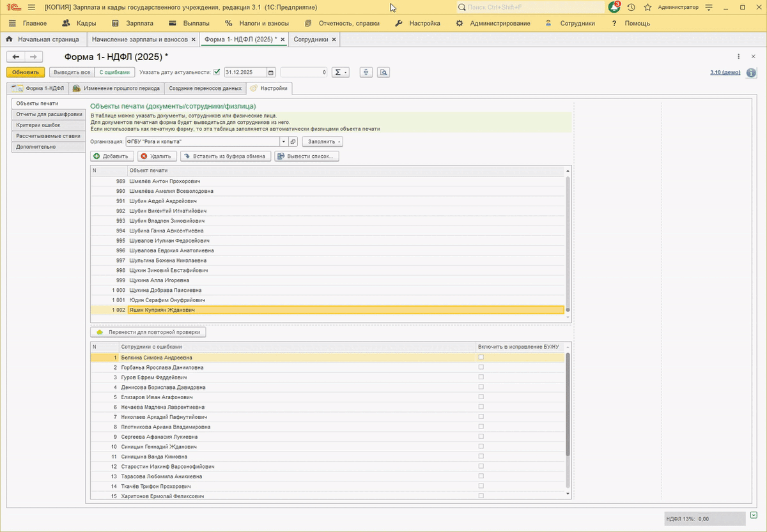The width and height of the screenshot is (767, 532).
Task: Expand the Организация dropdown list
Action: tap(284, 141)
